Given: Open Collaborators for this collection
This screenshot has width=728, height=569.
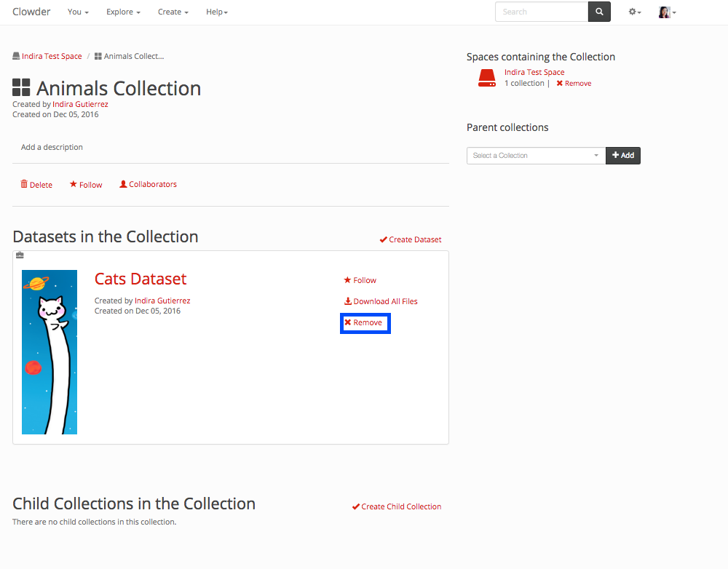Looking at the screenshot, I should 148,185.
